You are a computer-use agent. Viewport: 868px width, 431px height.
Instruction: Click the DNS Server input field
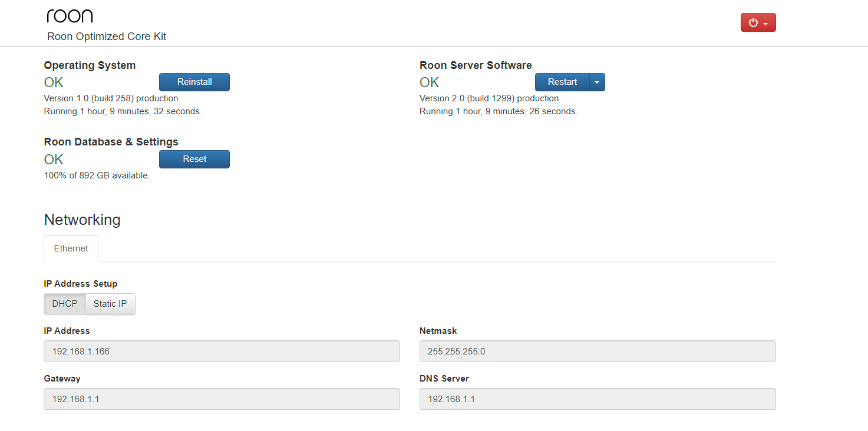tap(598, 399)
